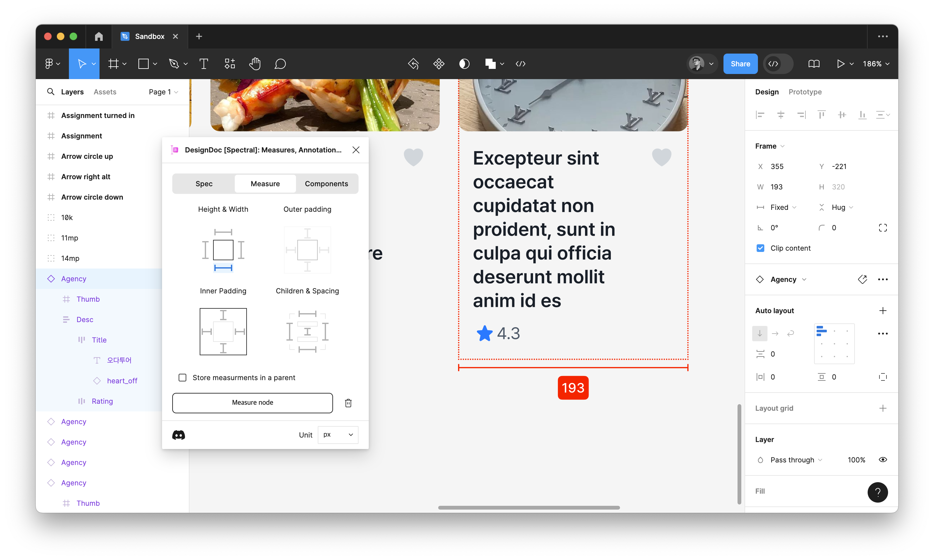The width and height of the screenshot is (934, 560).
Task: Open the Fixed width sizing dropdown
Action: coord(783,207)
